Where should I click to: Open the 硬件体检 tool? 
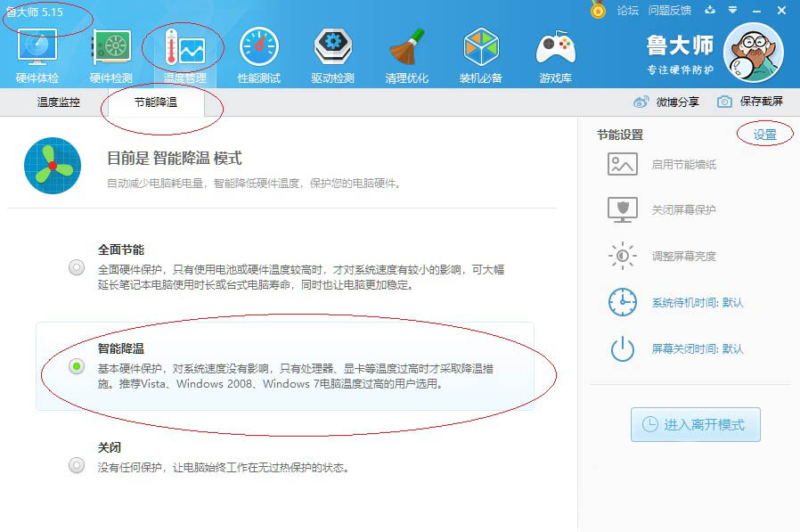[x=37, y=53]
